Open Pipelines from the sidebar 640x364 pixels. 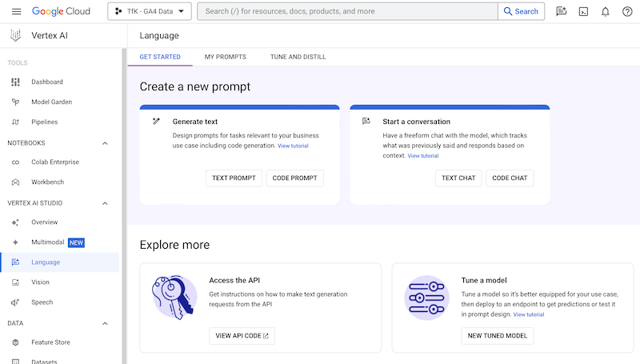[x=44, y=122]
